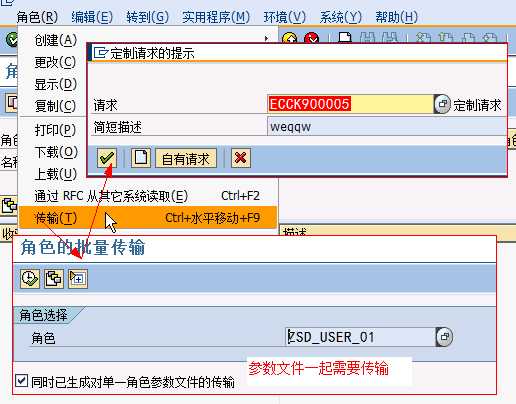Open the 角色(R) menu
516x404 pixels.
37,17
